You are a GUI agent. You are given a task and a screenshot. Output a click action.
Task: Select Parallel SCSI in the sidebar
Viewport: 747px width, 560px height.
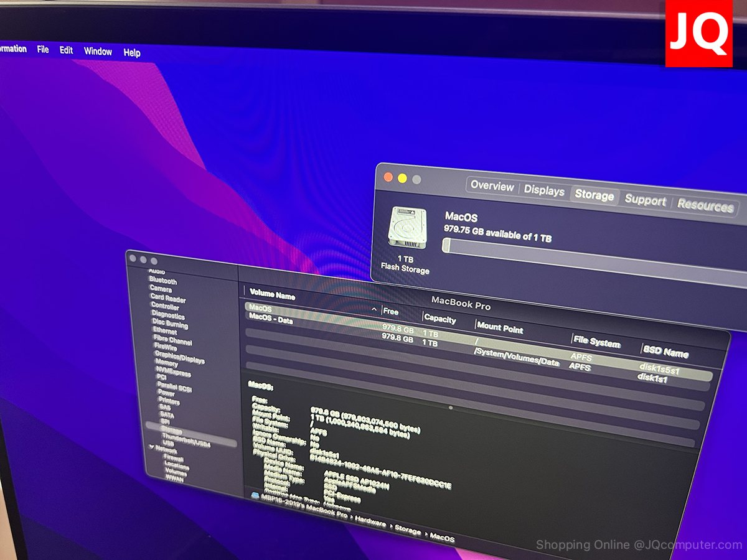coord(174,386)
